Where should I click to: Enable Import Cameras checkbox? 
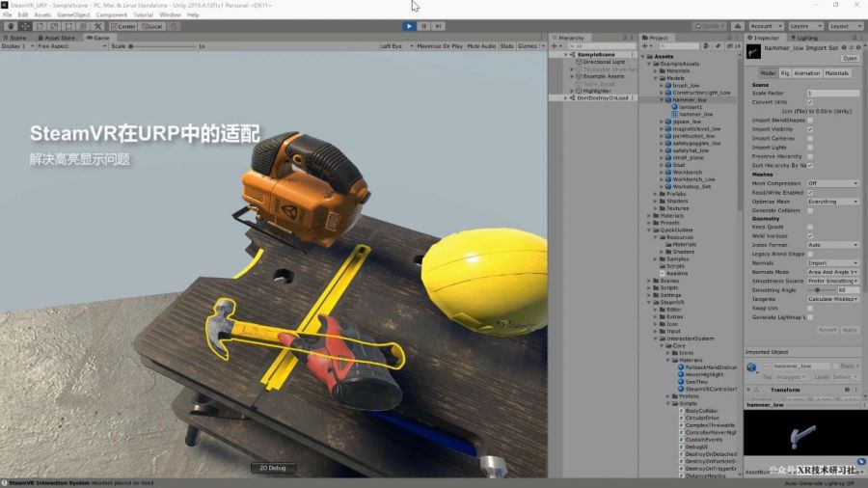click(x=810, y=138)
